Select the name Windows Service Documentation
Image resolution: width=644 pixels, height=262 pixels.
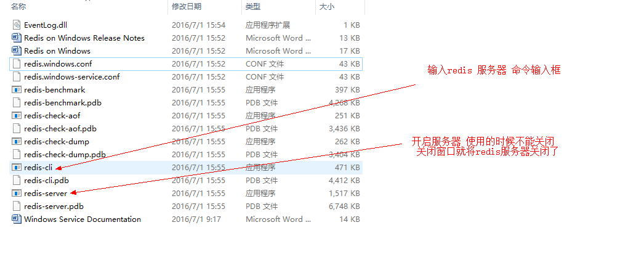pos(83,219)
